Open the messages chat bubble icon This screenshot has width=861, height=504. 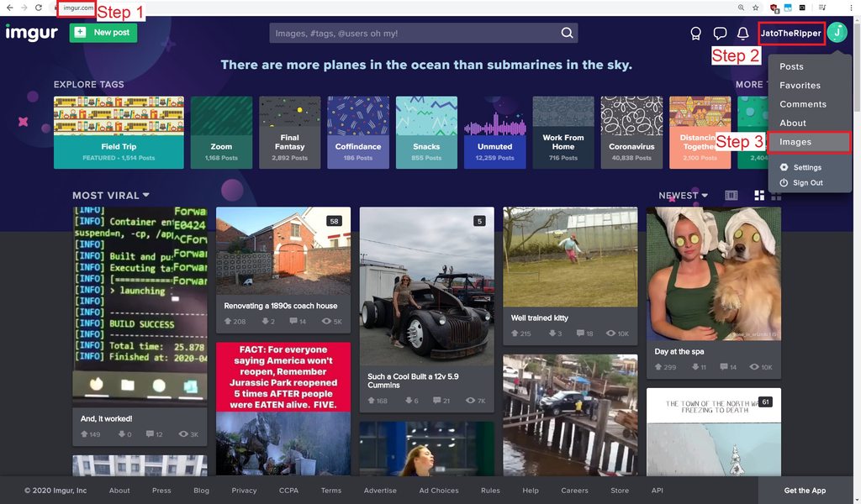tap(720, 34)
